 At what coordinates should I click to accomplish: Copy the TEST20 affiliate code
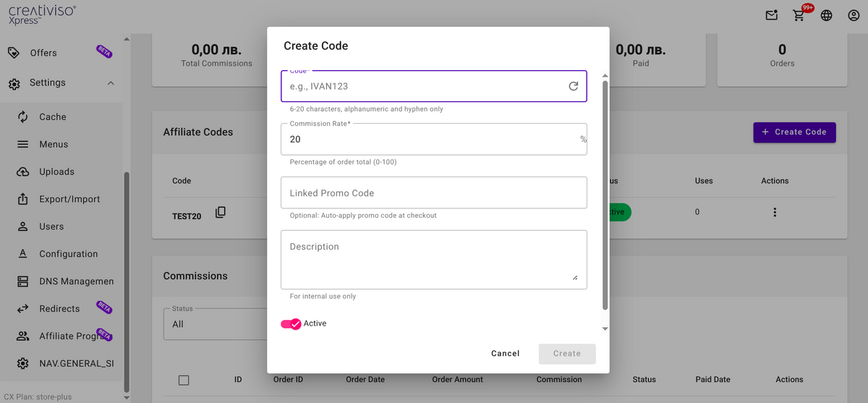point(221,212)
